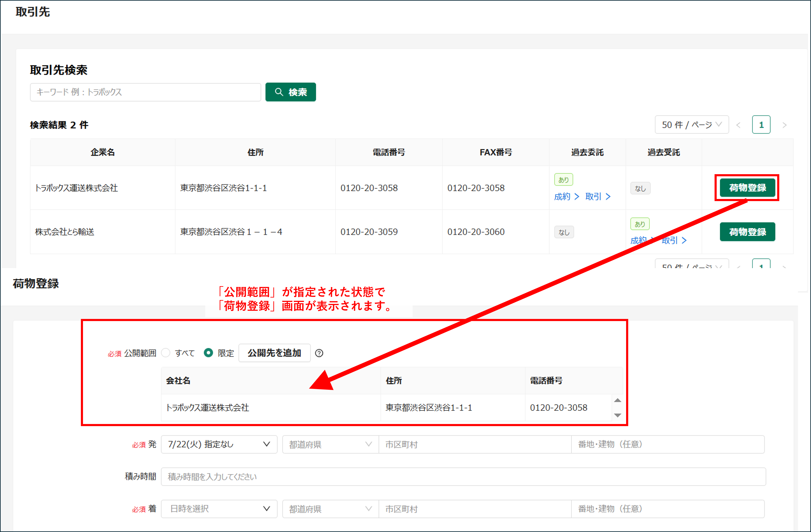Screen dimensions: 811x532
Task: Click address 東京都渋谷区渋谷１－１－４
Action: 231,232
